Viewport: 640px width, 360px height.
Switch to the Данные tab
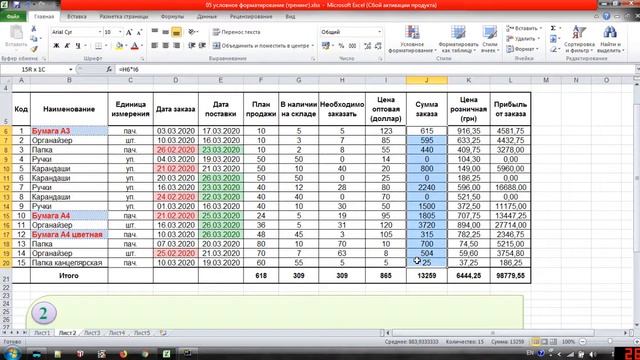click(x=207, y=17)
